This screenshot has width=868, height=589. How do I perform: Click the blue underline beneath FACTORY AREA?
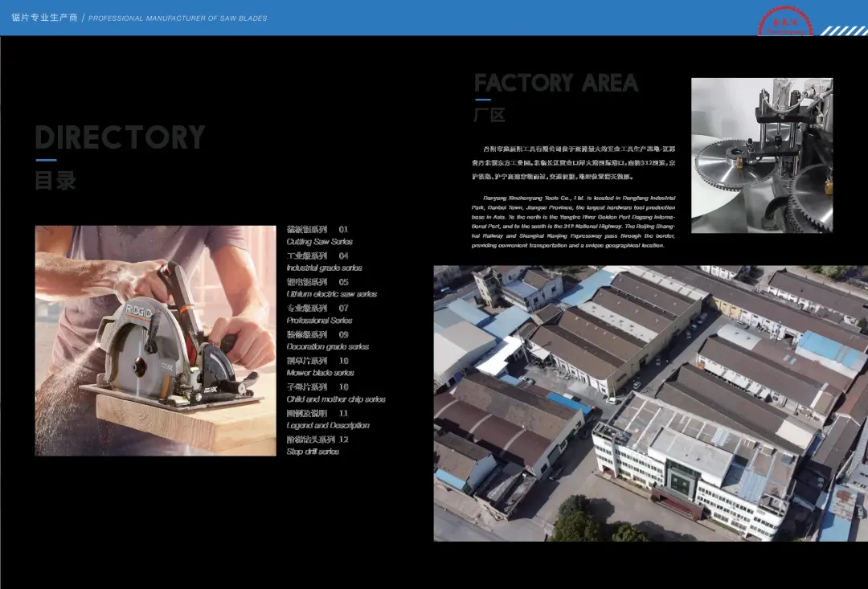[482, 100]
